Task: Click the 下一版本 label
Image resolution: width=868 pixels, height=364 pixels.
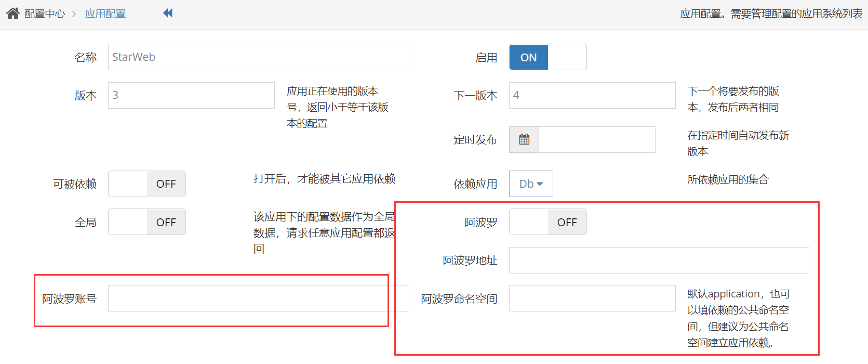Action: point(475,96)
